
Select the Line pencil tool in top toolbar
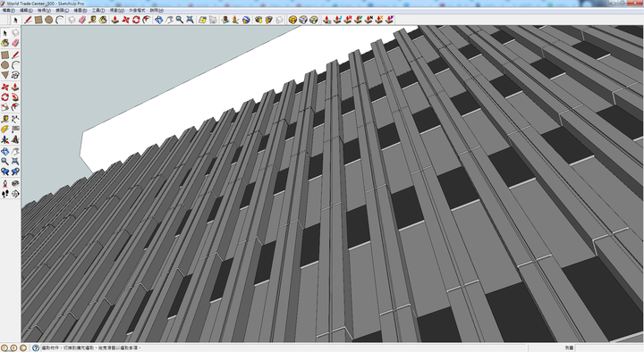28,20
